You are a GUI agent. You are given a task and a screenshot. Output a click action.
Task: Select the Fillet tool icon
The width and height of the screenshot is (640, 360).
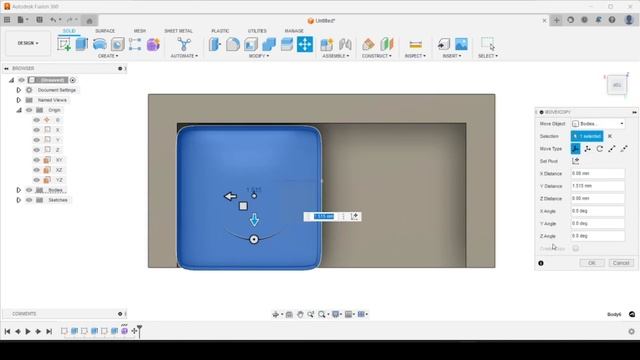233,44
